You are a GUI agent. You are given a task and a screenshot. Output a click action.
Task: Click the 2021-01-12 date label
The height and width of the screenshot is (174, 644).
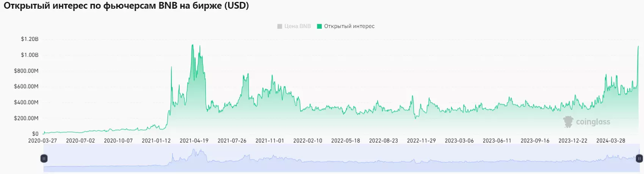[156, 140]
